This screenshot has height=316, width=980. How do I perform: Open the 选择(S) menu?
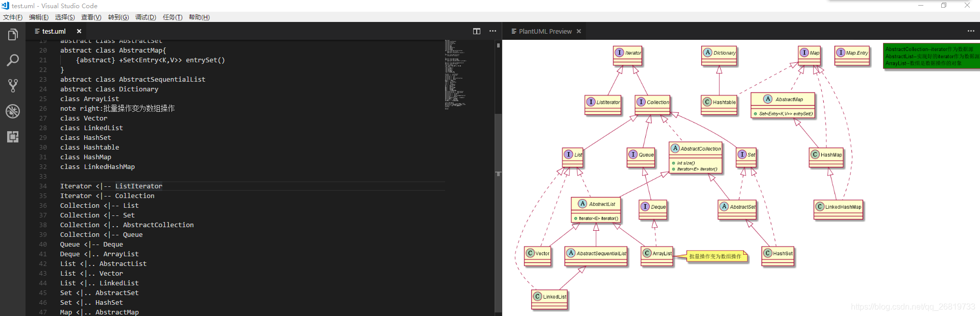(x=65, y=17)
